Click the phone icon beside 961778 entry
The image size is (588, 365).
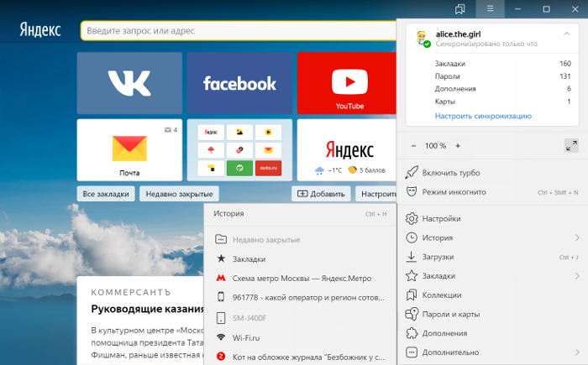(221, 297)
